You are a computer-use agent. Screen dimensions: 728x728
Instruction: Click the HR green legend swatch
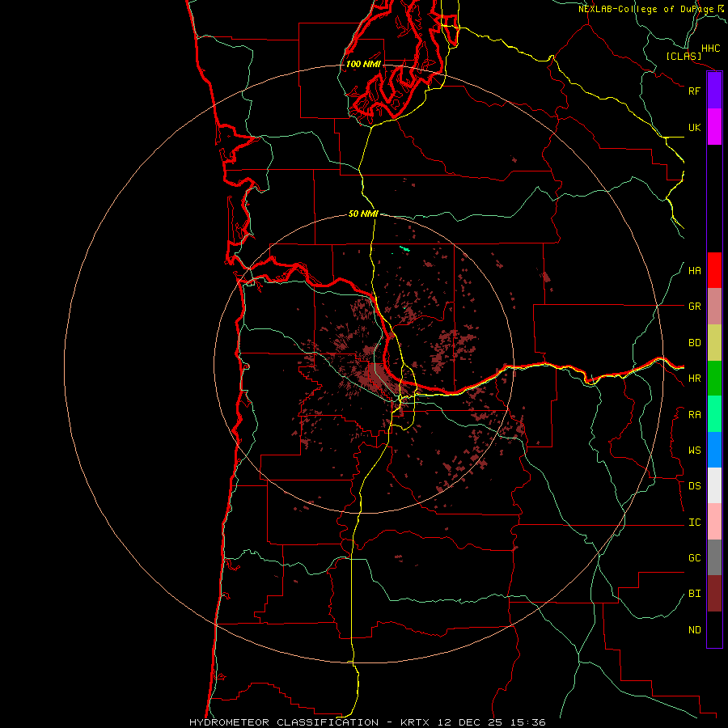tap(714, 378)
